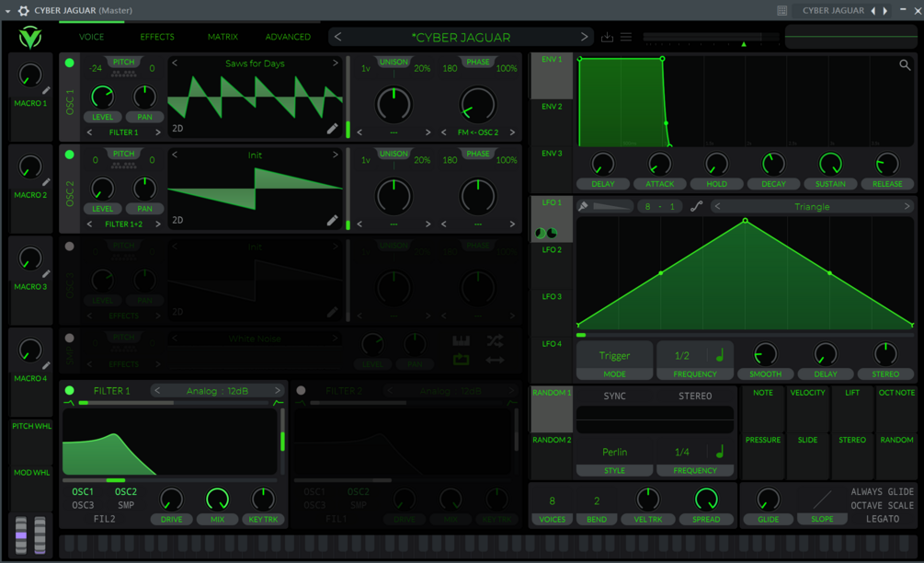
Task: Click previous plugin arrow in title bar
Action: tap(873, 11)
